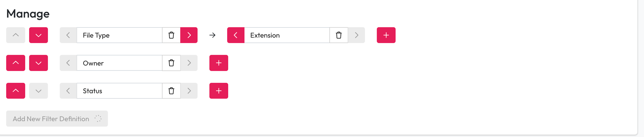Add a filter to the Owner row
644x137 pixels.
coord(219,63)
